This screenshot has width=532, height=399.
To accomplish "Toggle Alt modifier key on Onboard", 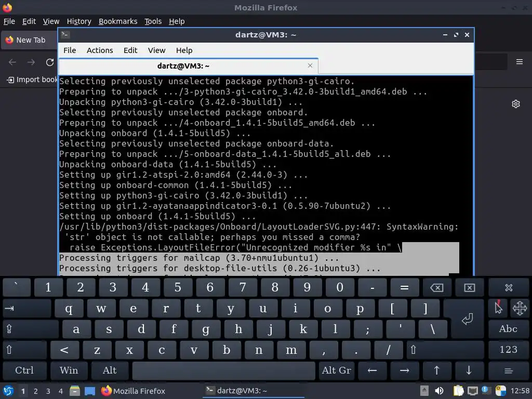I will [110, 370].
